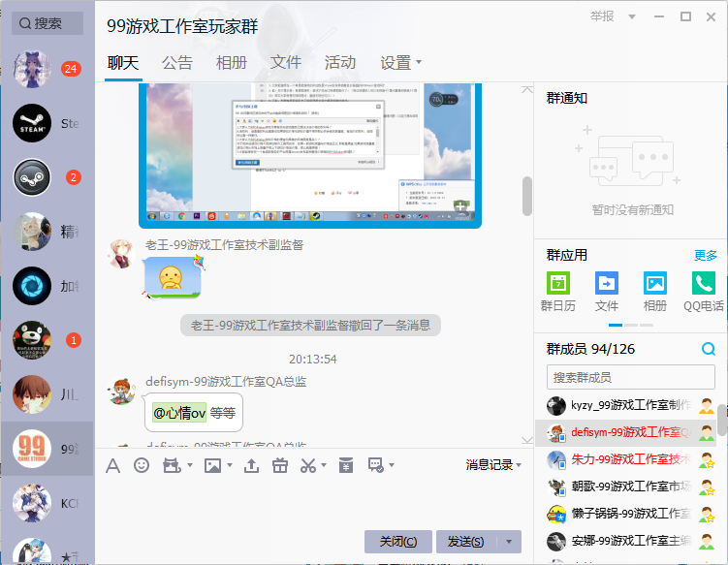Open the 活动 tab
Image resolution: width=728 pixels, height=565 pixels.
[340, 63]
